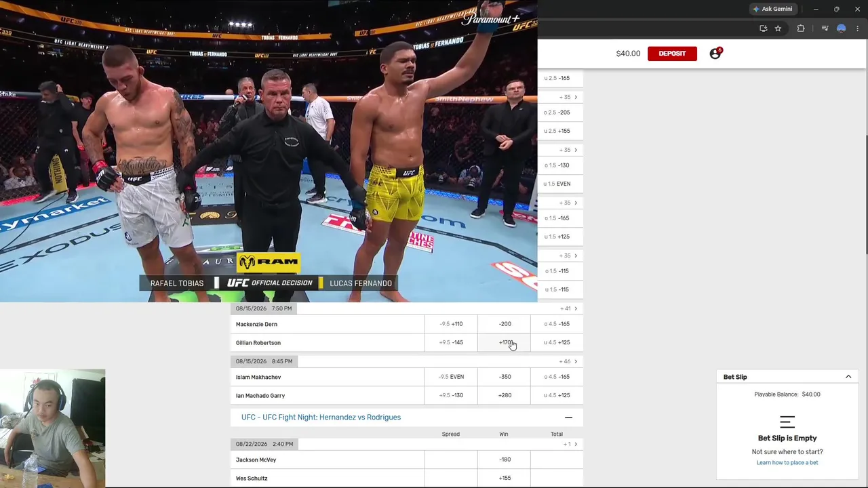The height and width of the screenshot is (488, 868).
Task: Click the Gillian Robertson fighter name
Action: click(x=258, y=343)
